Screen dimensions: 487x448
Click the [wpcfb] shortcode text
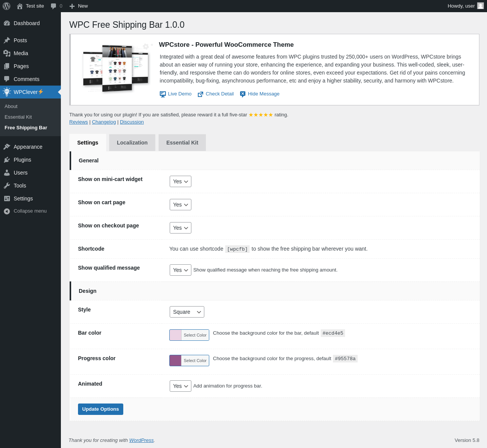[237, 249]
